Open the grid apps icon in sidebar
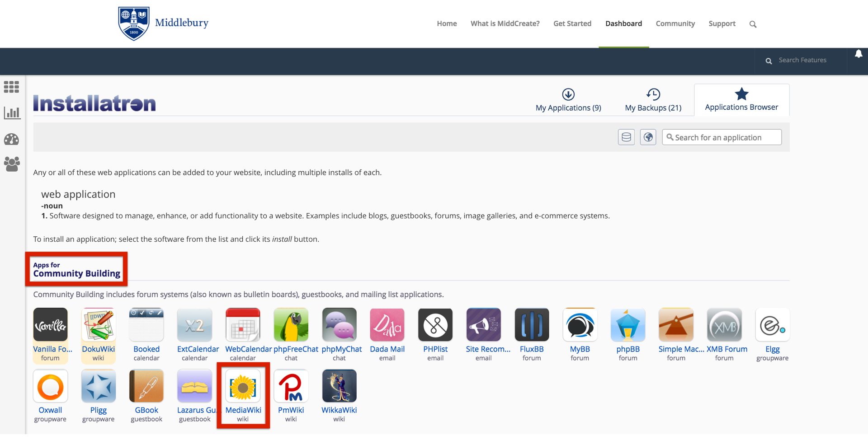This screenshot has height=440, width=868. pos(12,87)
